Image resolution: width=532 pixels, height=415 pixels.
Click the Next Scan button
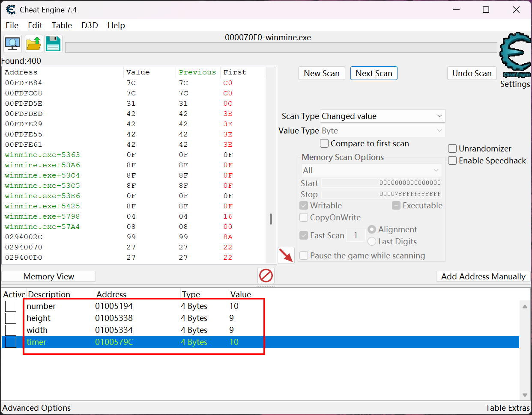(374, 73)
